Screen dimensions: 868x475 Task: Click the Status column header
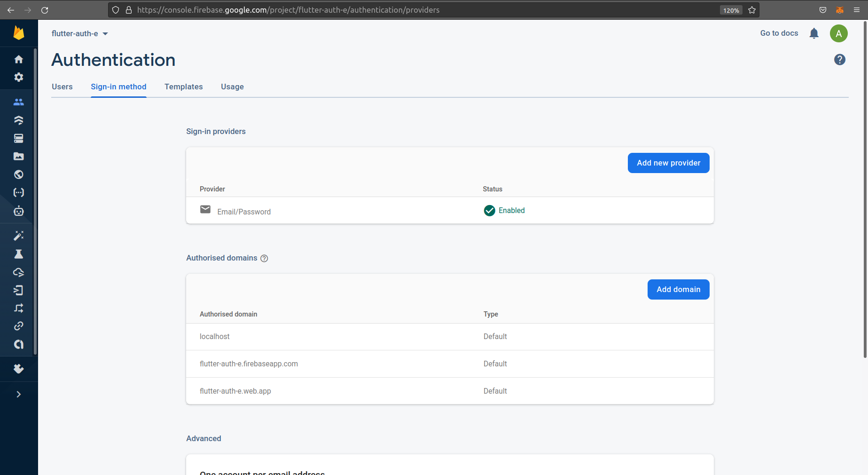tap(493, 189)
